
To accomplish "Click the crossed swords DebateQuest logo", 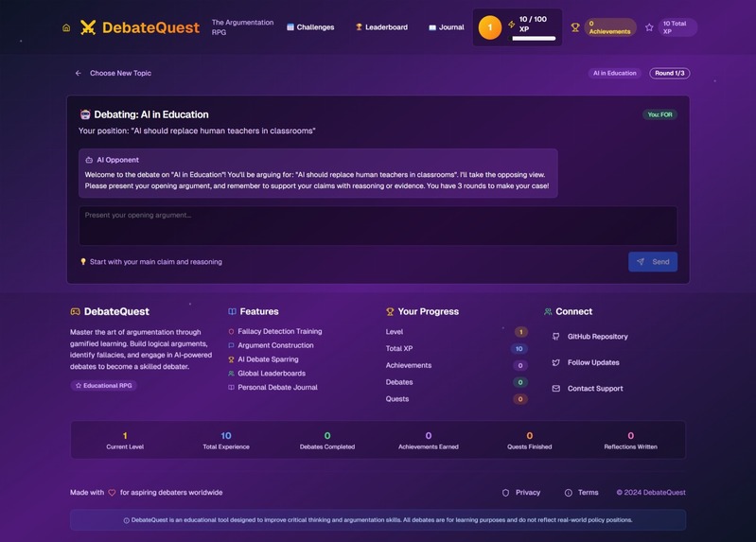I will (x=88, y=27).
